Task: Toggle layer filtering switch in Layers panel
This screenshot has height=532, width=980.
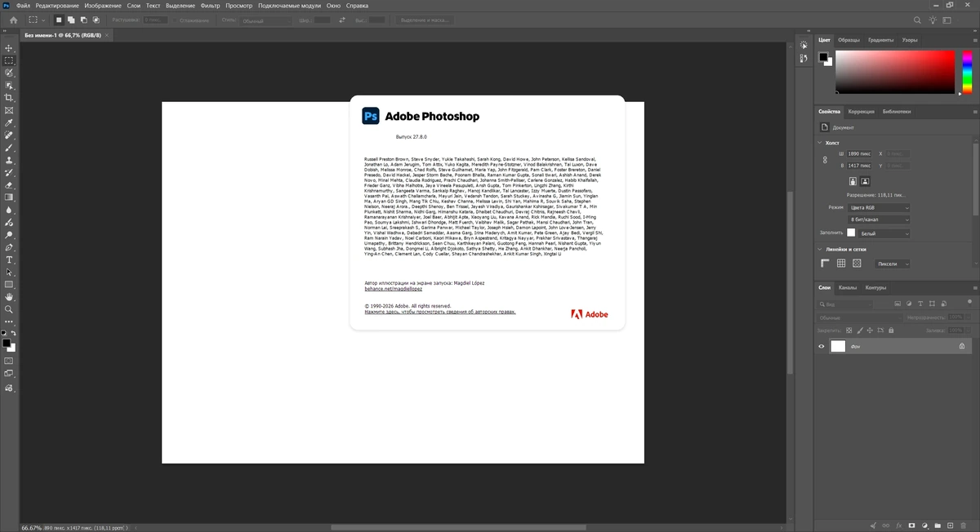Action: pyautogui.click(x=968, y=304)
